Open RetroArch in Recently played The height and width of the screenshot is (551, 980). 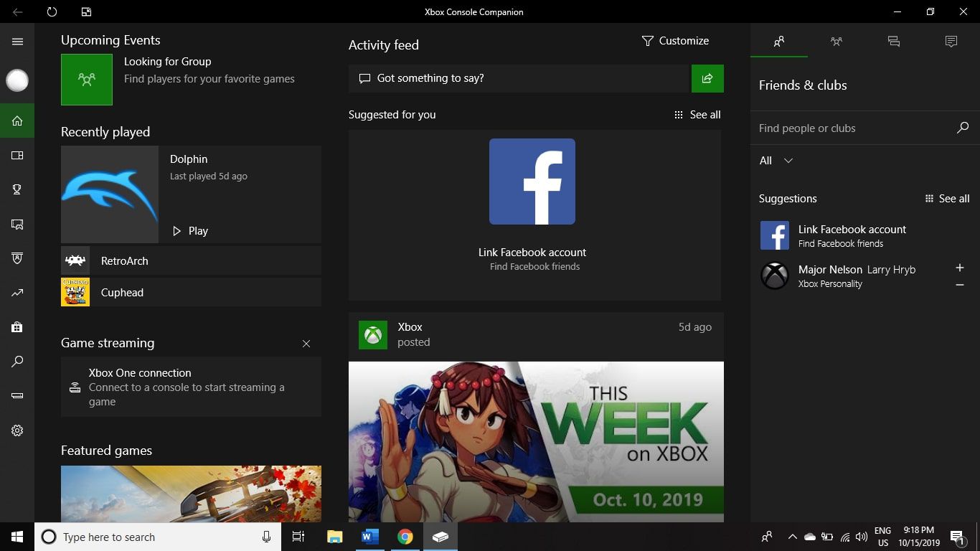pos(191,260)
